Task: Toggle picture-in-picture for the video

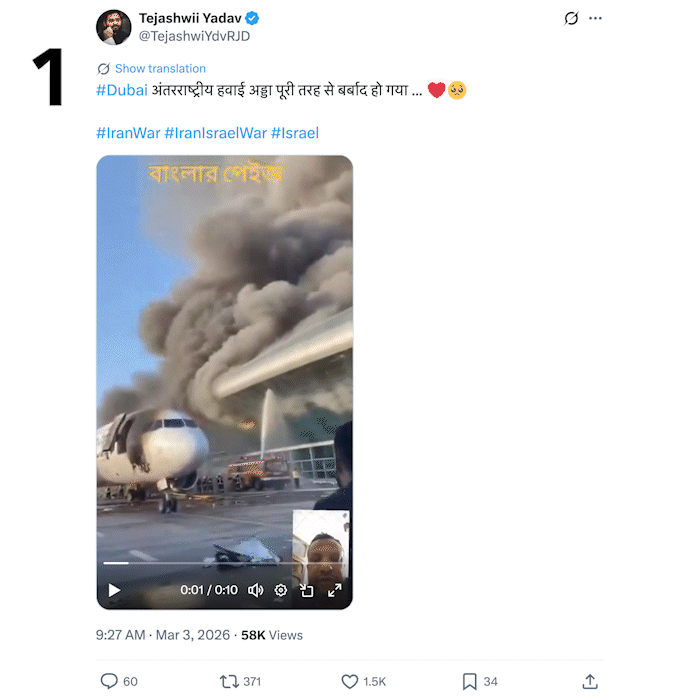Action: pyautogui.click(x=307, y=590)
